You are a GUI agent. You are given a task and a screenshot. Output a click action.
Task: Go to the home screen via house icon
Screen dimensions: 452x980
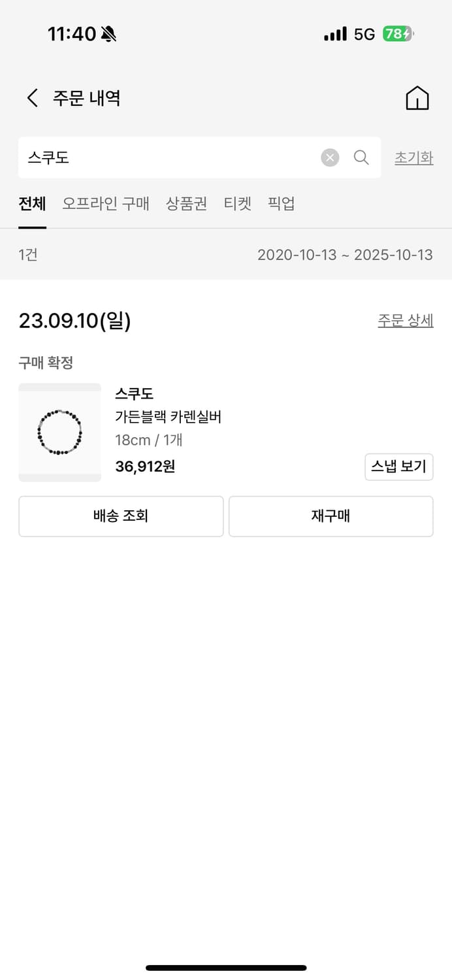pyautogui.click(x=417, y=99)
